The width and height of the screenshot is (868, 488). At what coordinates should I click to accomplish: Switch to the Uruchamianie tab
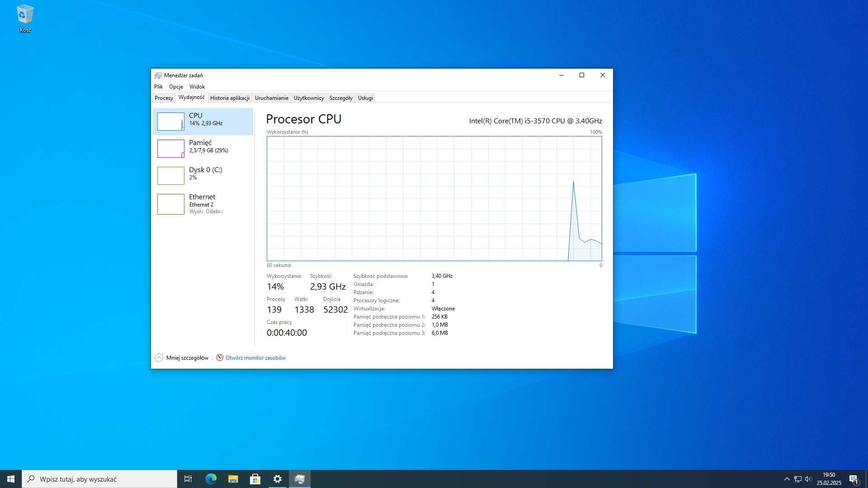coord(271,98)
